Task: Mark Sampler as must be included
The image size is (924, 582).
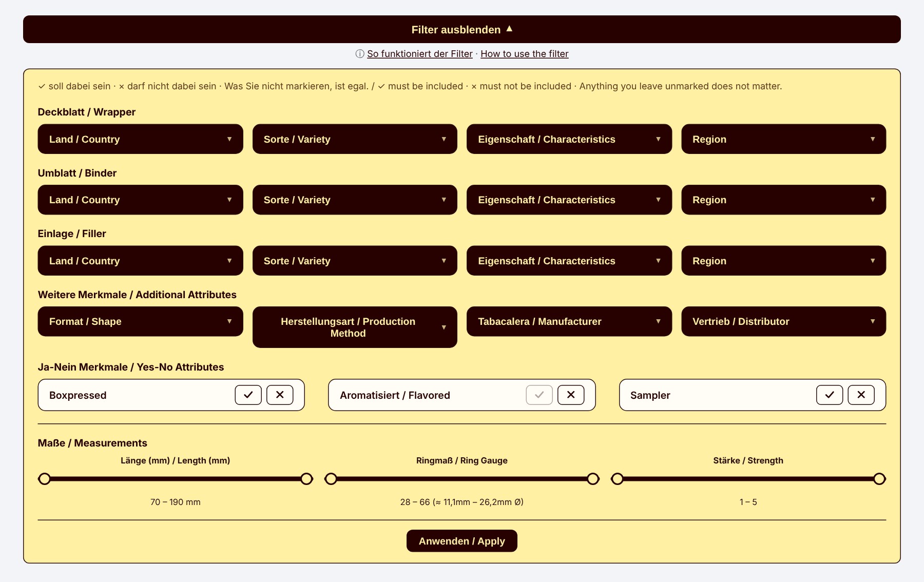Action: [x=830, y=395]
